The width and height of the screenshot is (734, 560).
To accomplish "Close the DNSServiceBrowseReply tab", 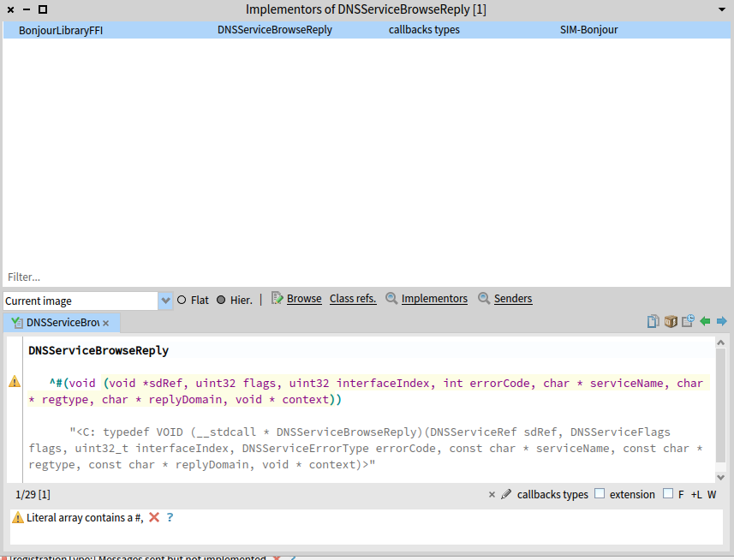I will [105, 324].
